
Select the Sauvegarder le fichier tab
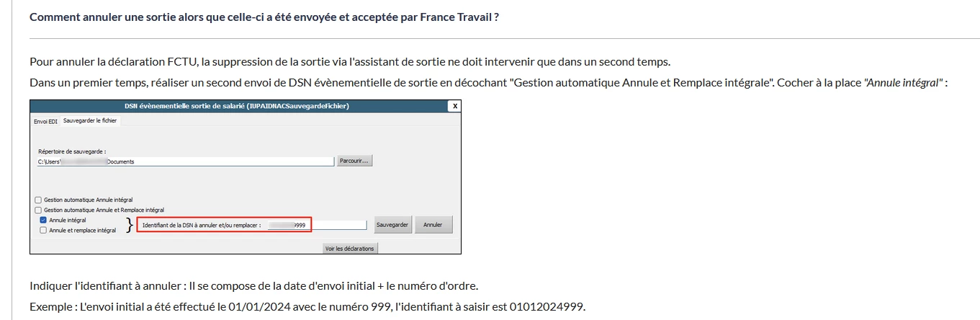pyautogui.click(x=90, y=121)
